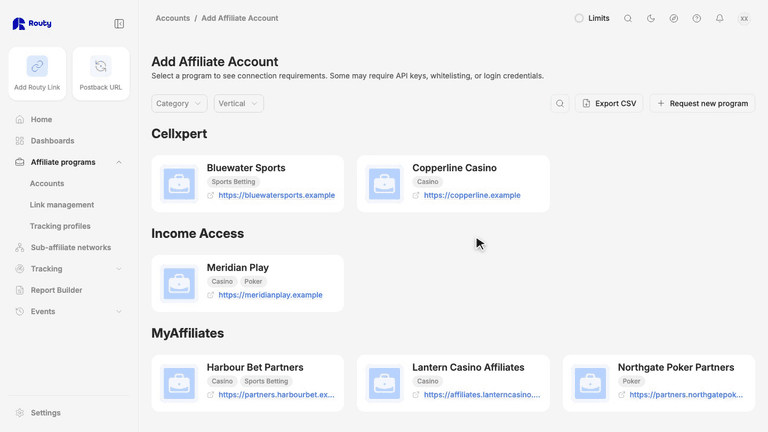Click the Cellxpert section heading
This screenshot has height=432, width=768.
coord(179,134)
